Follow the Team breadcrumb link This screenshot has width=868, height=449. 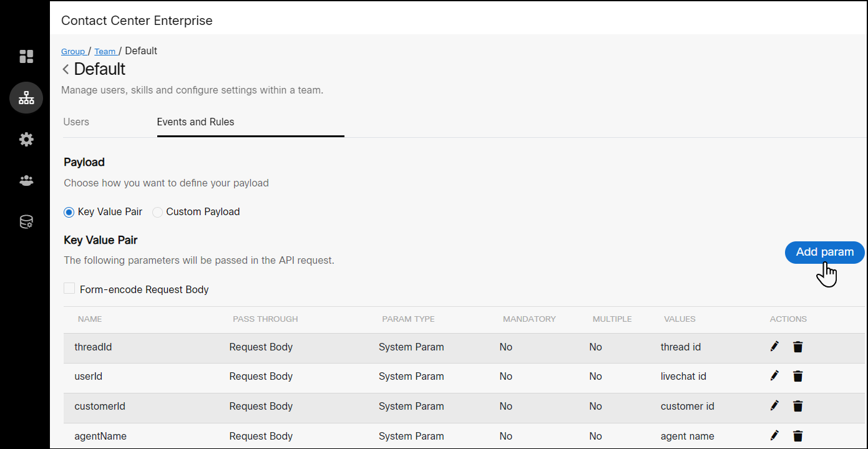[x=105, y=51]
